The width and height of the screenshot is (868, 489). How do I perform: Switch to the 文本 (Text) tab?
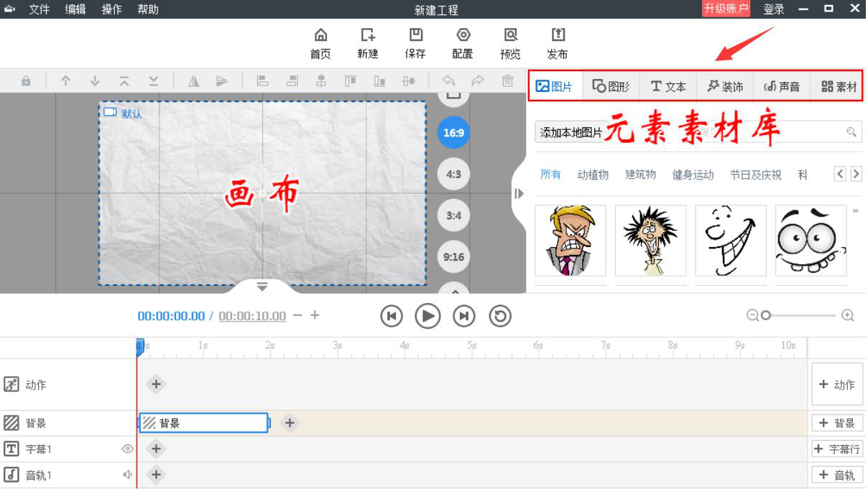(x=668, y=85)
